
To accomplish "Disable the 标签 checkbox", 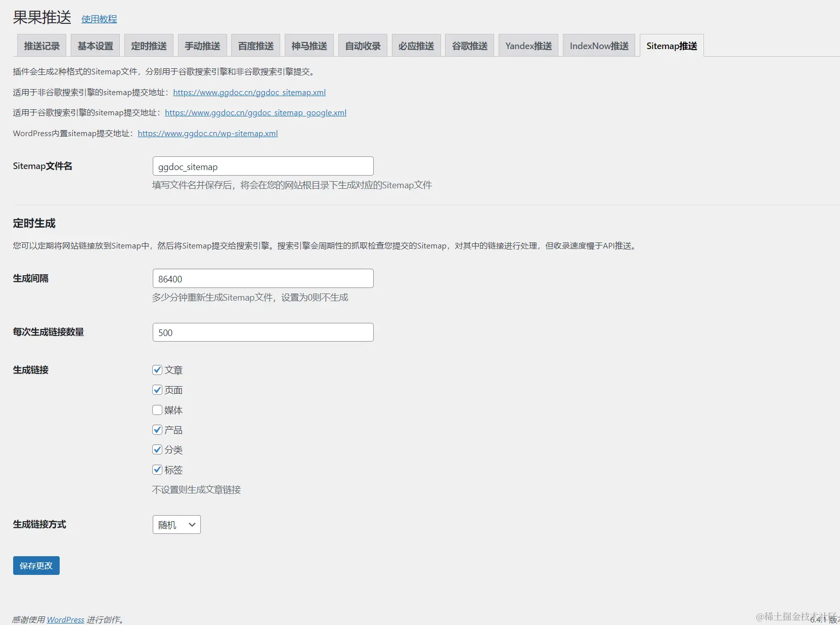I will coord(157,470).
